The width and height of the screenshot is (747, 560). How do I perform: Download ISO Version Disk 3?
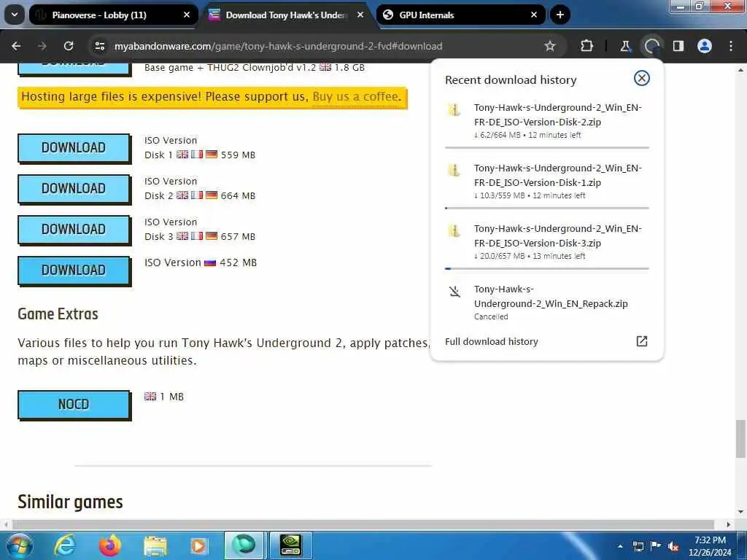click(74, 230)
